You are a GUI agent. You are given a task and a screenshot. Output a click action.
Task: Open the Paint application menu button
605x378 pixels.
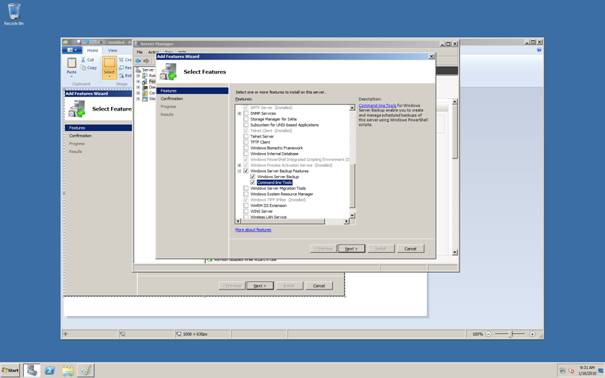coord(72,50)
